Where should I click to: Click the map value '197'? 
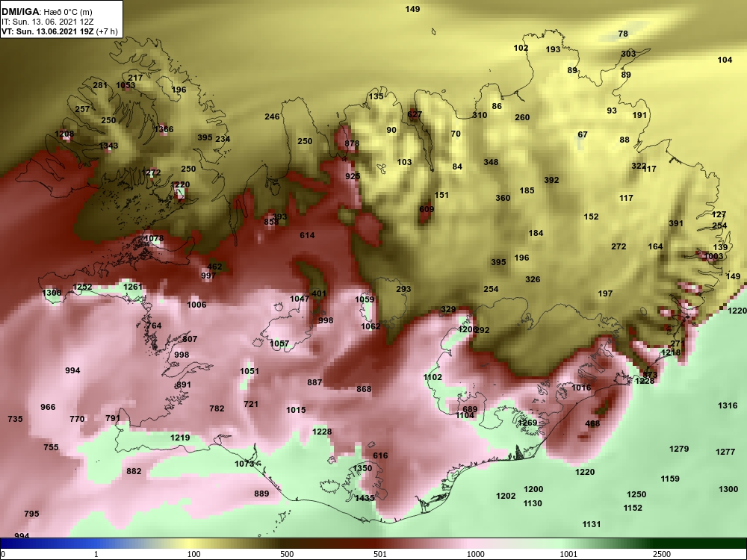606,293
